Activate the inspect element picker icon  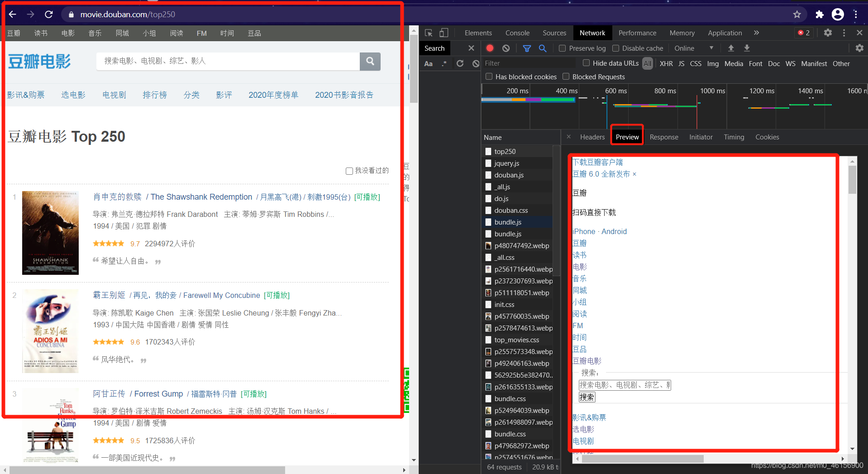pos(429,33)
